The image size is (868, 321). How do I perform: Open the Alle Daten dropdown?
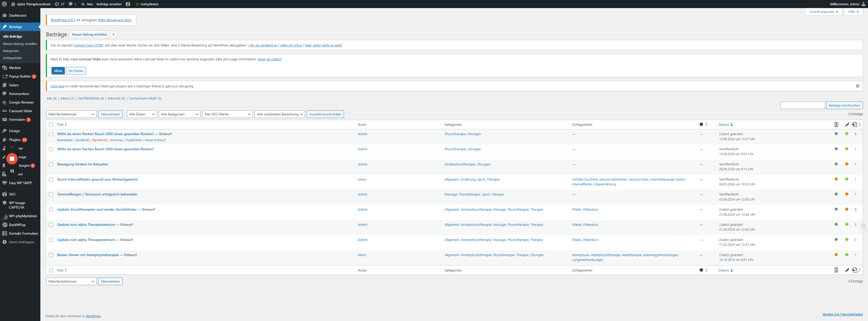point(142,114)
